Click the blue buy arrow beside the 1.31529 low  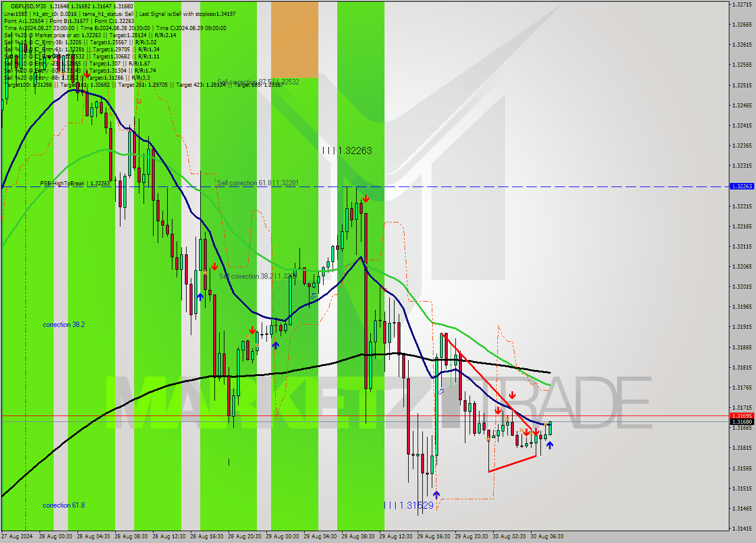(x=436, y=495)
